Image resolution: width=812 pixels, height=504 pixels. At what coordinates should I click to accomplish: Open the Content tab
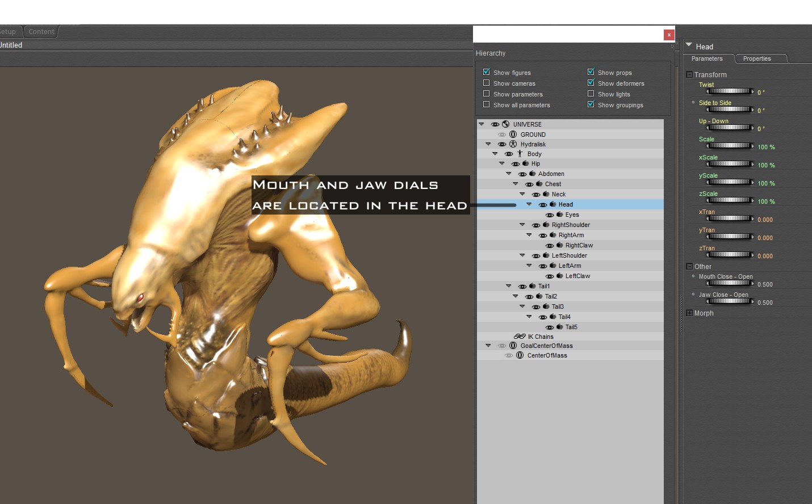click(41, 32)
